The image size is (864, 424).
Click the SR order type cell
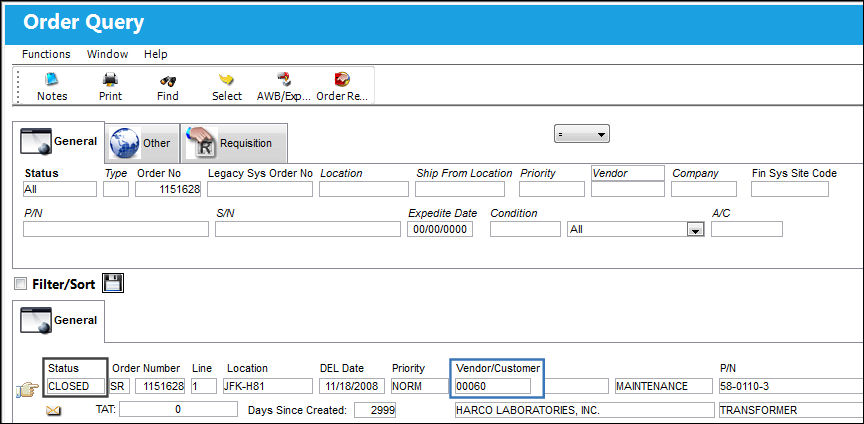tap(119, 386)
